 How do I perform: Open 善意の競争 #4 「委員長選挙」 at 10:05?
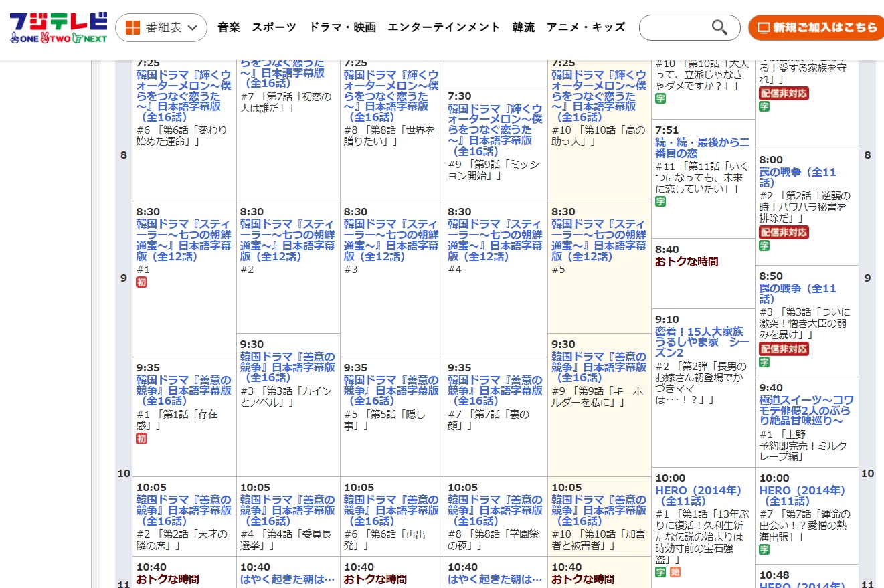pyautogui.click(x=287, y=510)
